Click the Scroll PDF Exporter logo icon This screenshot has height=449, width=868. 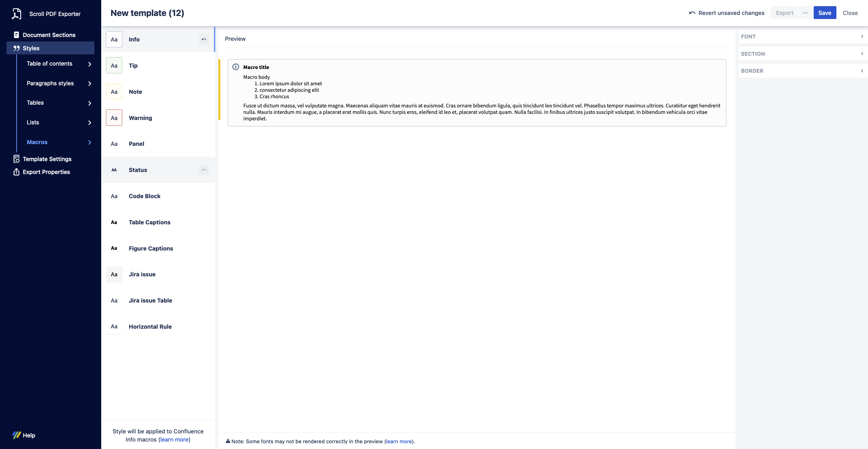pyautogui.click(x=16, y=14)
